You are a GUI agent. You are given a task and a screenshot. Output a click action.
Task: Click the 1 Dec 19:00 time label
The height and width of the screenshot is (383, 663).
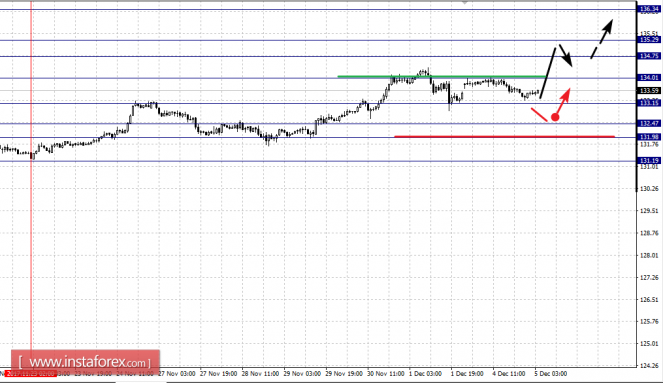coord(467,374)
